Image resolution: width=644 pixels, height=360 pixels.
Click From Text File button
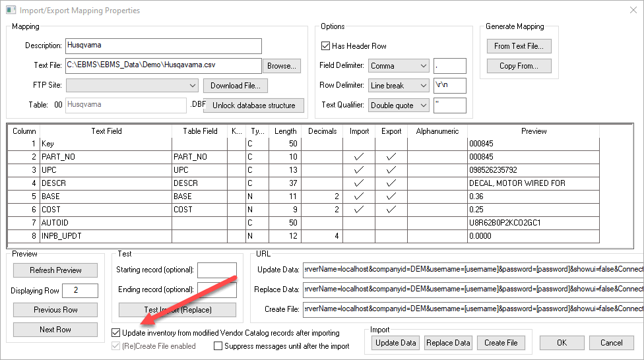pos(519,46)
